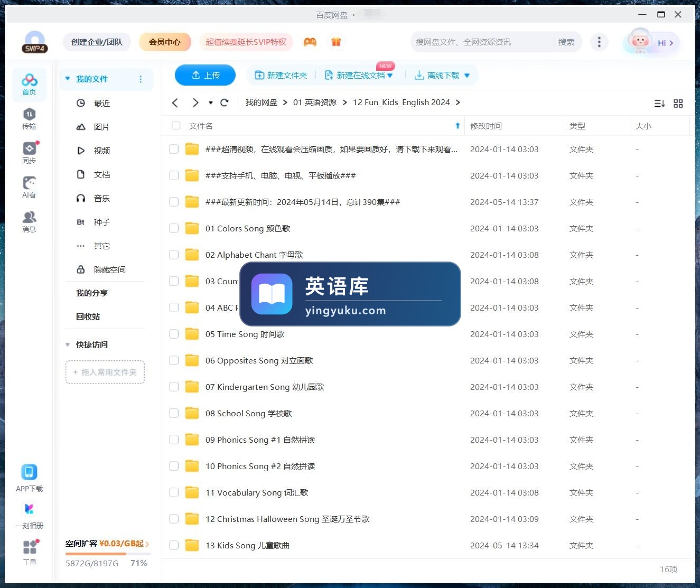Go back with the left arrow
700x588 pixels.
175,102
